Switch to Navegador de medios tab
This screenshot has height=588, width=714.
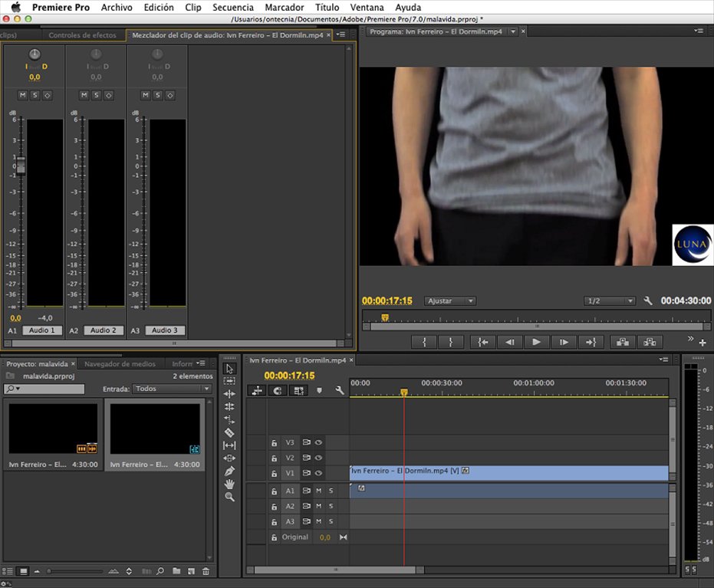(x=120, y=364)
